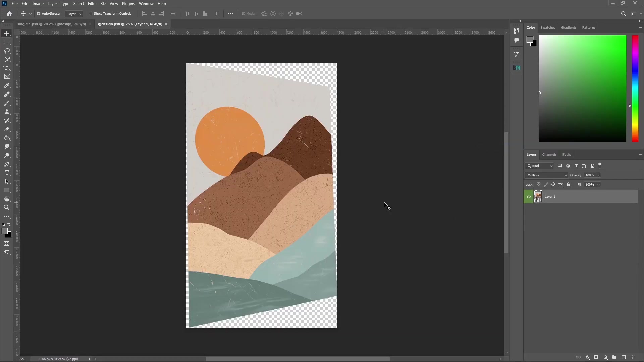Select the Lasso tool
Viewport: 644px width, 362px height.
7,51
